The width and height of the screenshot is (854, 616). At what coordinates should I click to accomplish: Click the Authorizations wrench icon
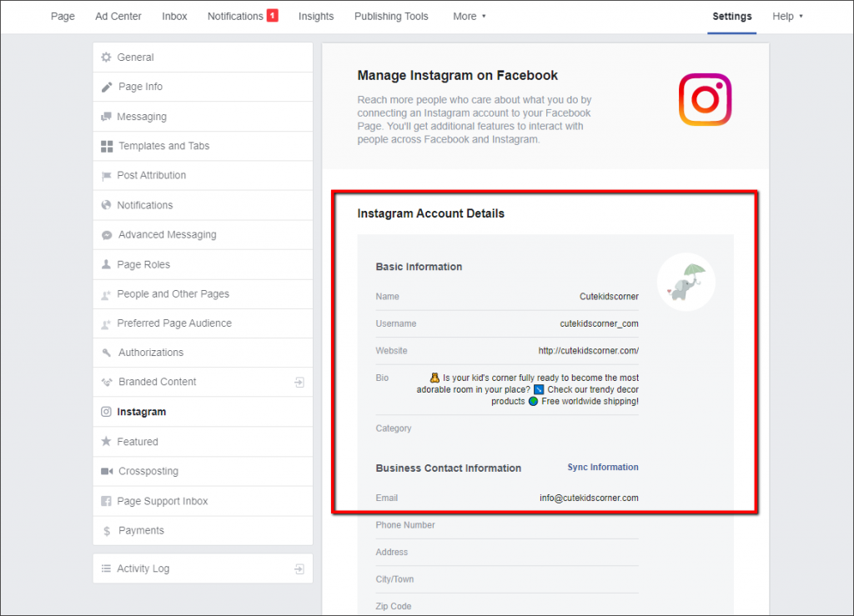[107, 353]
